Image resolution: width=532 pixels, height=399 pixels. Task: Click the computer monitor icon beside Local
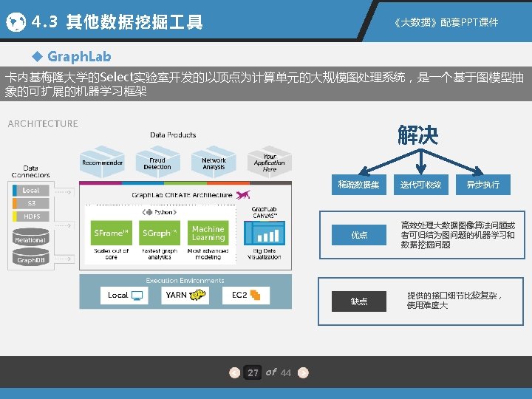137,296
